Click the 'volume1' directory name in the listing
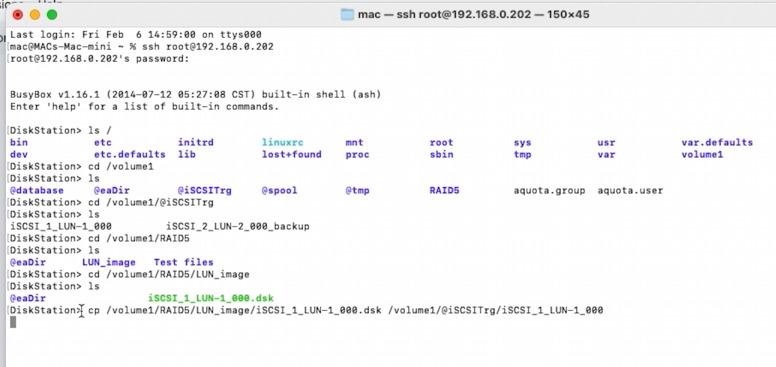 pyautogui.click(x=702, y=154)
